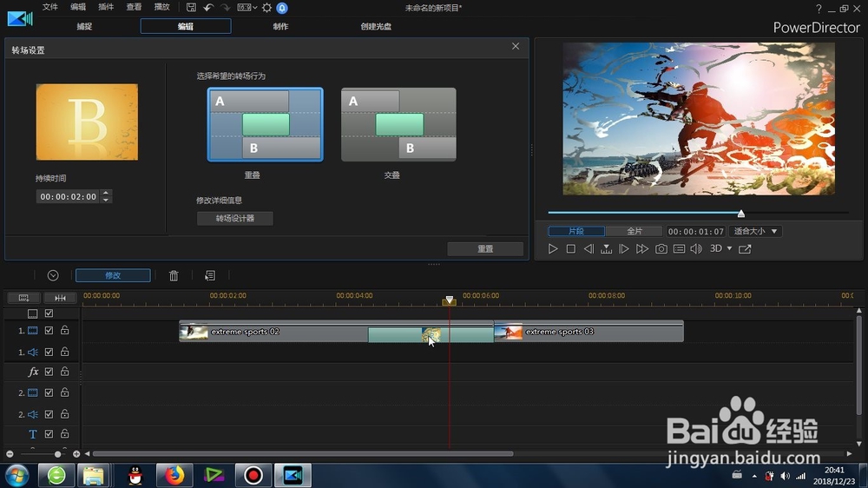Screen dimensions: 868x488
Task: Toggle title track T checkbox
Action: (49, 434)
